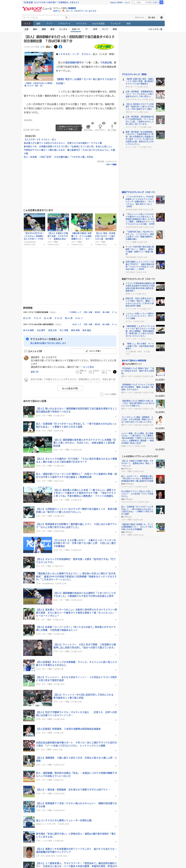Viewport: 186px width, 868px height.
Task: Select the トップ navigation tab
Action: click(27, 24)
